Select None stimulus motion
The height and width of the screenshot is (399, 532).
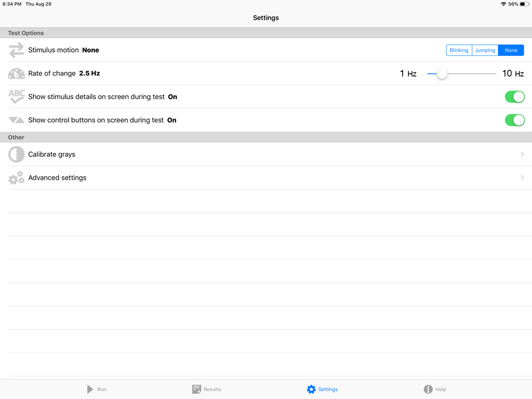pos(511,50)
